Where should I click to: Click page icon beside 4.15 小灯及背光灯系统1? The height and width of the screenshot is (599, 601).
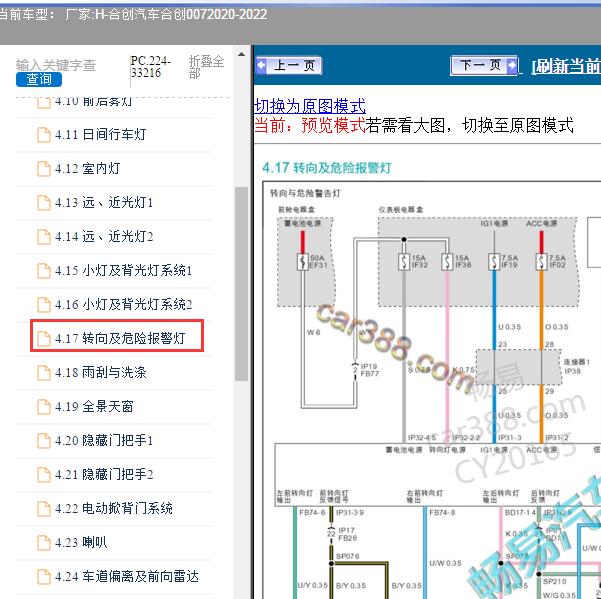click(44, 271)
